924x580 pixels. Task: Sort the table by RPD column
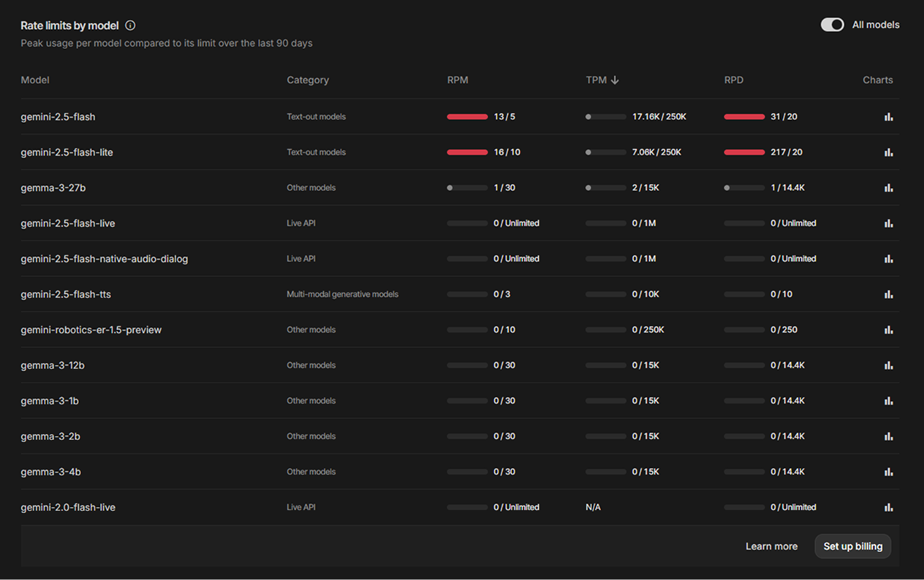733,80
